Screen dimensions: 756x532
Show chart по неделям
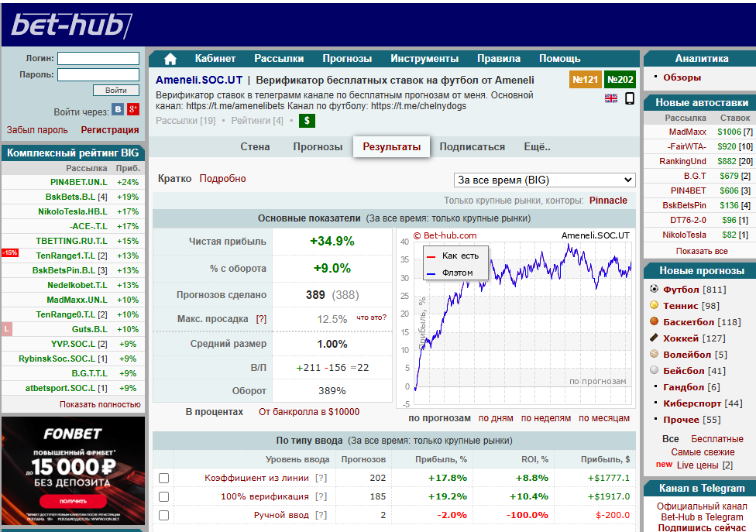pyautogui.click(x=546, y=418)
